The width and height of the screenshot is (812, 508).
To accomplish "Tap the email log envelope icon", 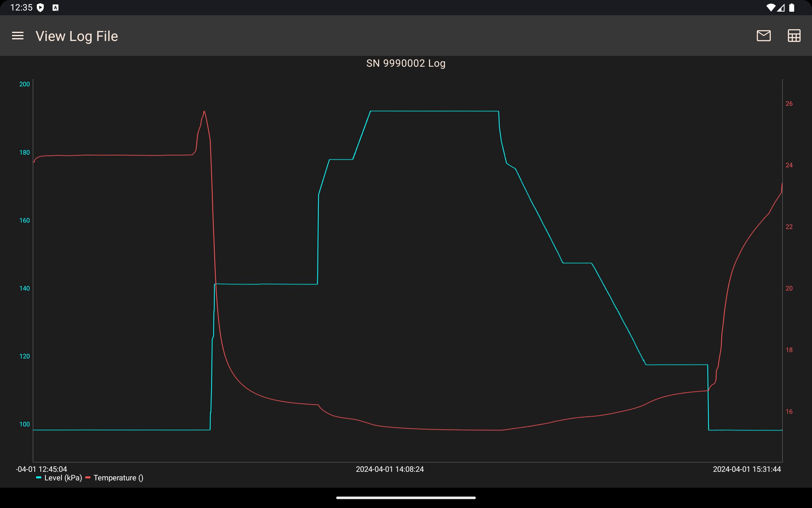I will click(x=764, y=36).
